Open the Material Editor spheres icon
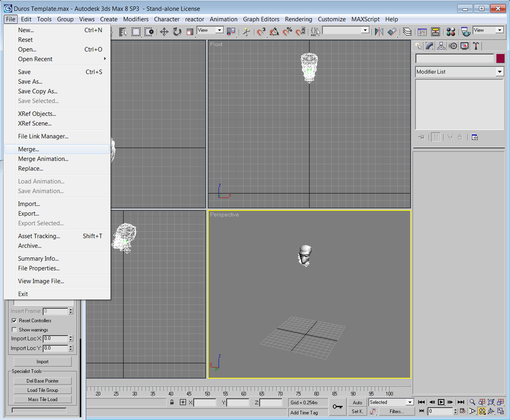 coord(451,31)
